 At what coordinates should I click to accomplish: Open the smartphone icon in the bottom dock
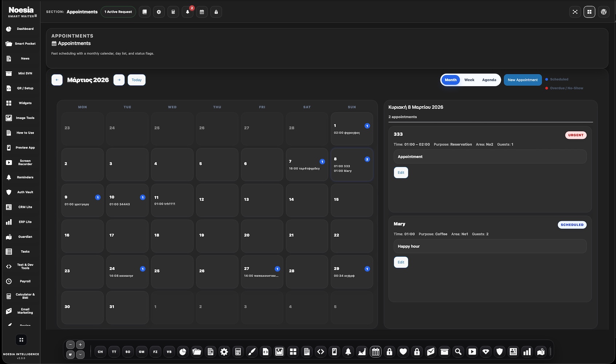pyautogui.click(x=334, y=352)
